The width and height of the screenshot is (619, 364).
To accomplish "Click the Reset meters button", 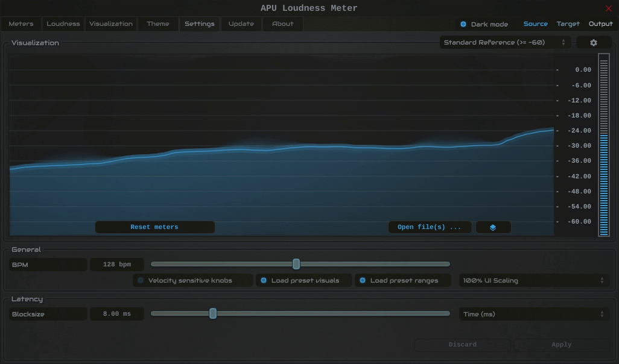I will pyautogui.click(x=154, y=227).
